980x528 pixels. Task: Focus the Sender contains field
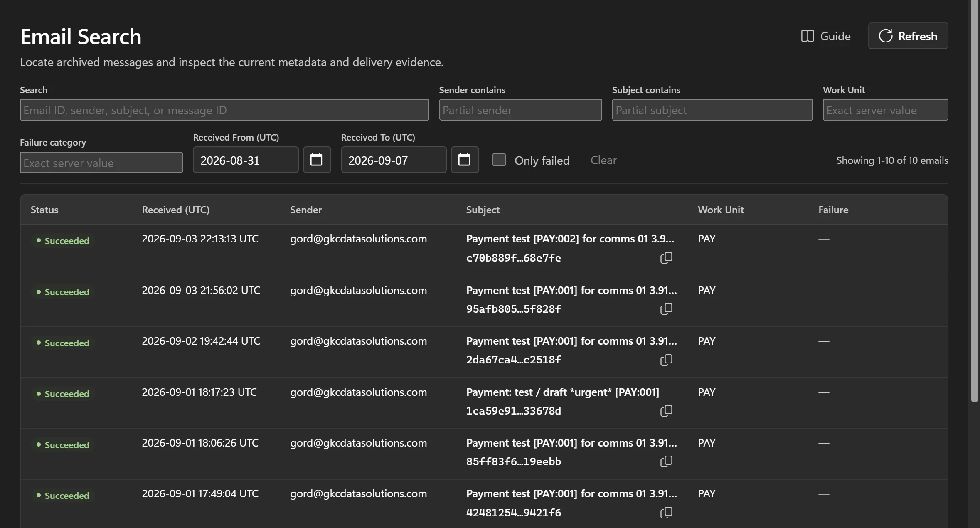pyautogui.click(x=520, y=110)
